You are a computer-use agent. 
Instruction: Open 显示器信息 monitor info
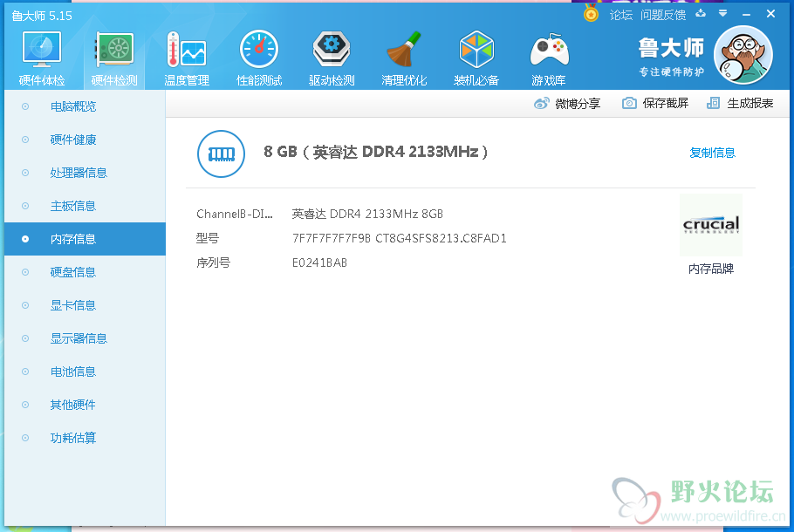(85, 338)
